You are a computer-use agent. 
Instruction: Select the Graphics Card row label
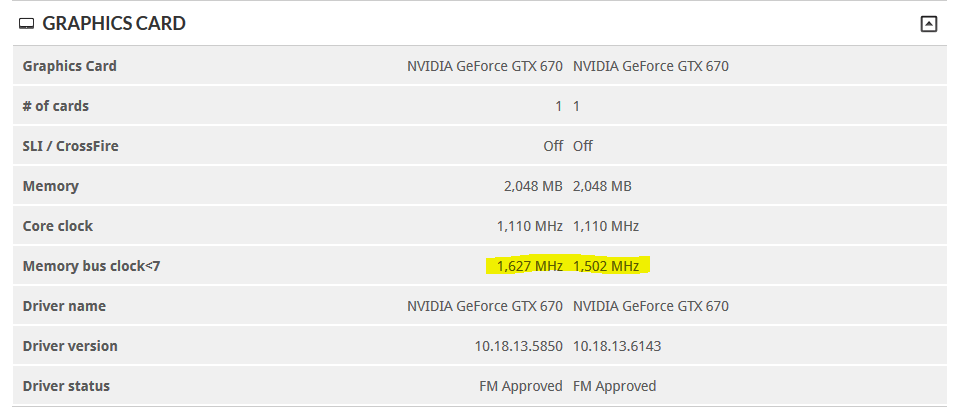(69, 66)
